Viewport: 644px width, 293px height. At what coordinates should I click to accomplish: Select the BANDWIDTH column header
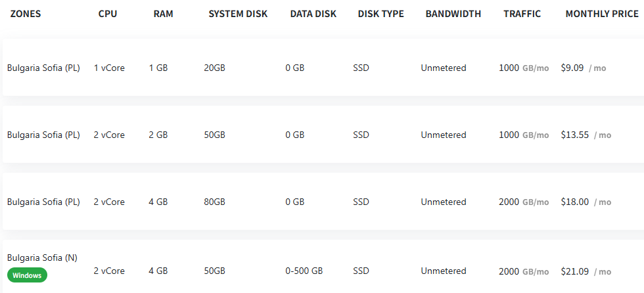pyautogui.click(x=453, y=14)
